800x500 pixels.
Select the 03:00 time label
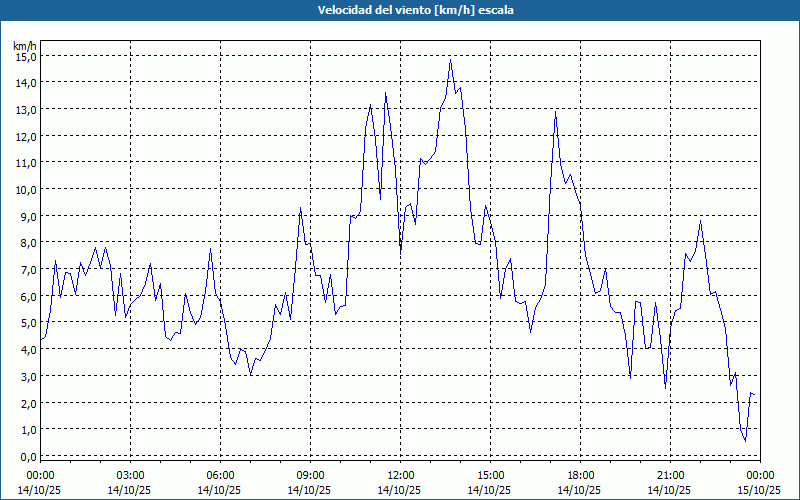pyautogui.click(x=130, y=475)
